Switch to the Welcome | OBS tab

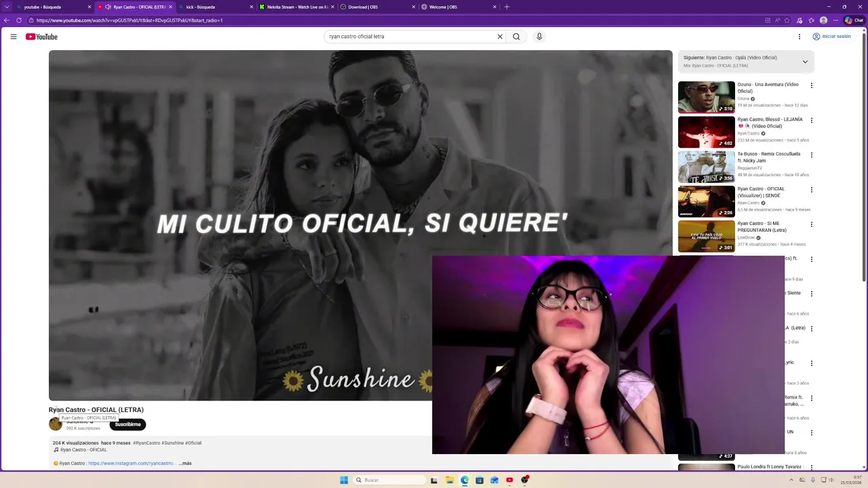458,7
